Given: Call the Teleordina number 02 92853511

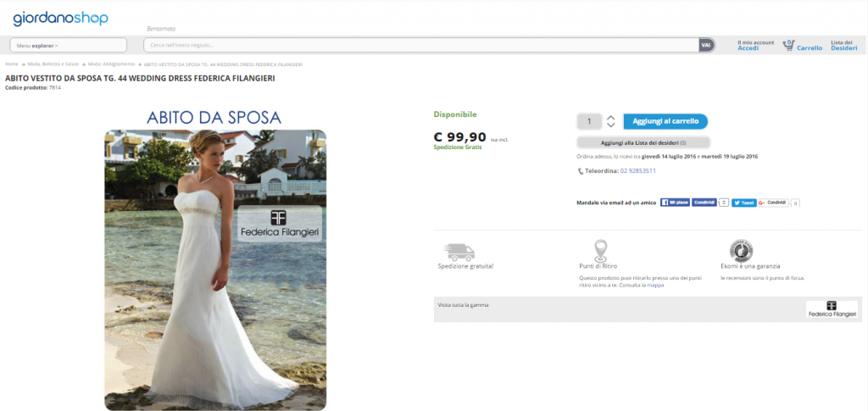Looking at the screenshot, I should point(637,171).
